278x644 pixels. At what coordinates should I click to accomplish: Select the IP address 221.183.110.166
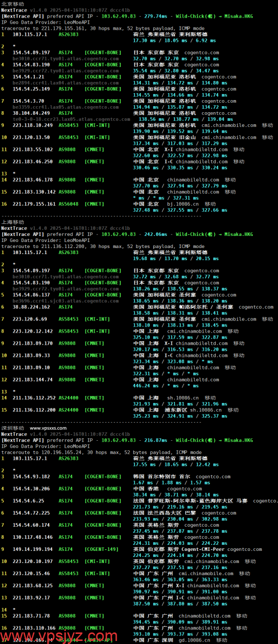34,628
